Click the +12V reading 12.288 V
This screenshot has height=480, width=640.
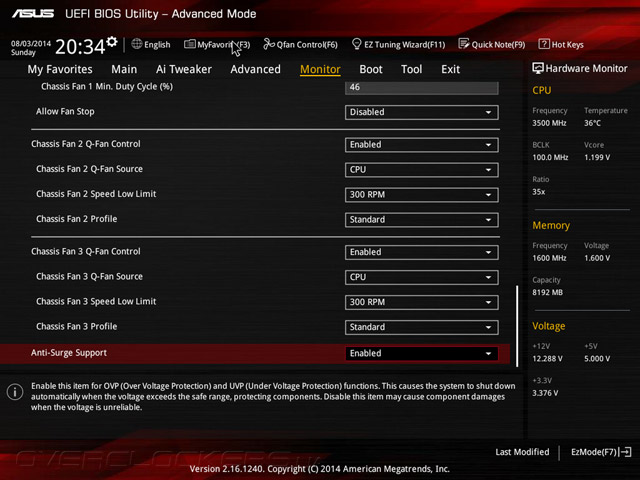(547, 359)
